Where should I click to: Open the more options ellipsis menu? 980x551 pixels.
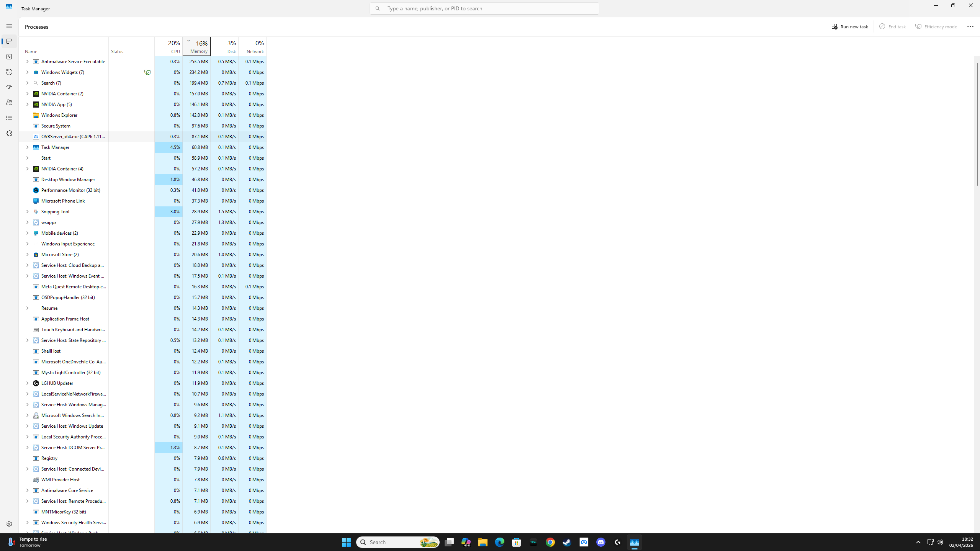[970, 26]
